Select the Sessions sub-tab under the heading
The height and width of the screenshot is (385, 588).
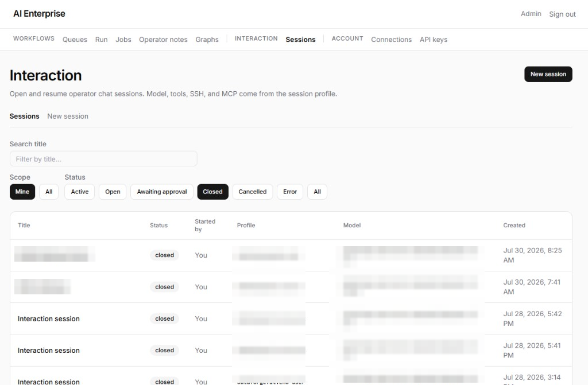24,116
